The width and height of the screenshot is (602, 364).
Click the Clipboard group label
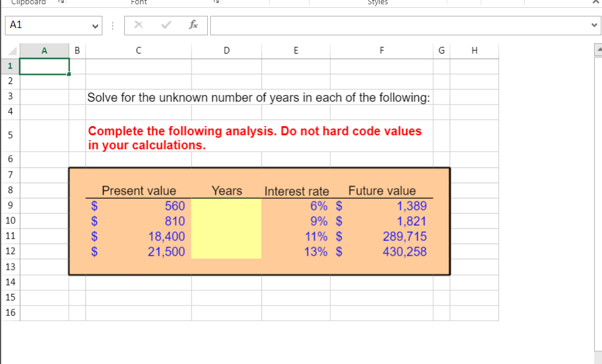click(30, 2)
